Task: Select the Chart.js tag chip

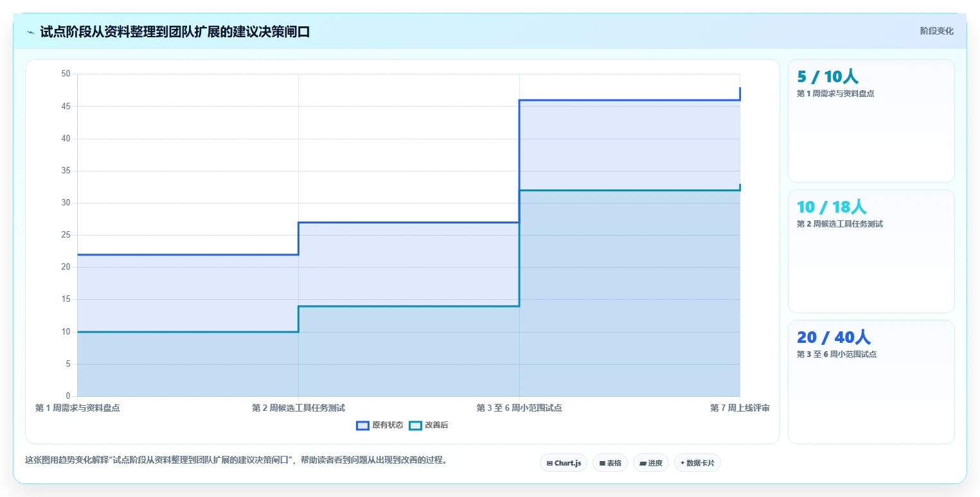Action: [x=564, y=463]
